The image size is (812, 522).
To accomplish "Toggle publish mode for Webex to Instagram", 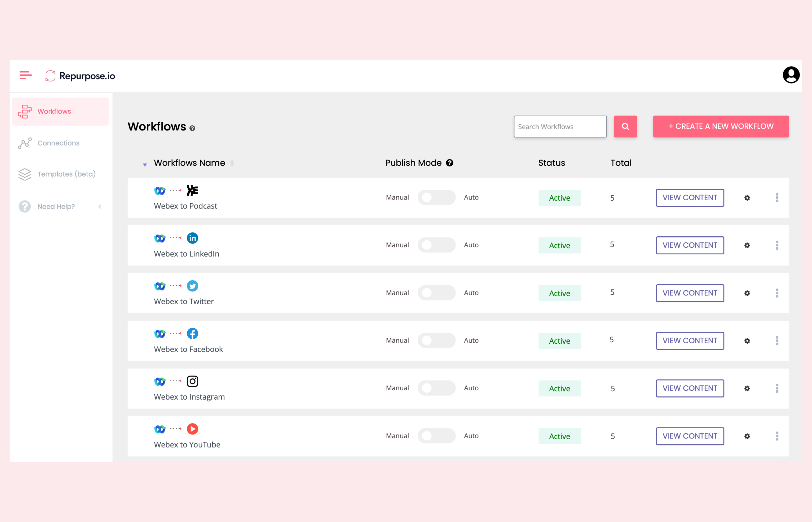I will (x=436, y=388).
